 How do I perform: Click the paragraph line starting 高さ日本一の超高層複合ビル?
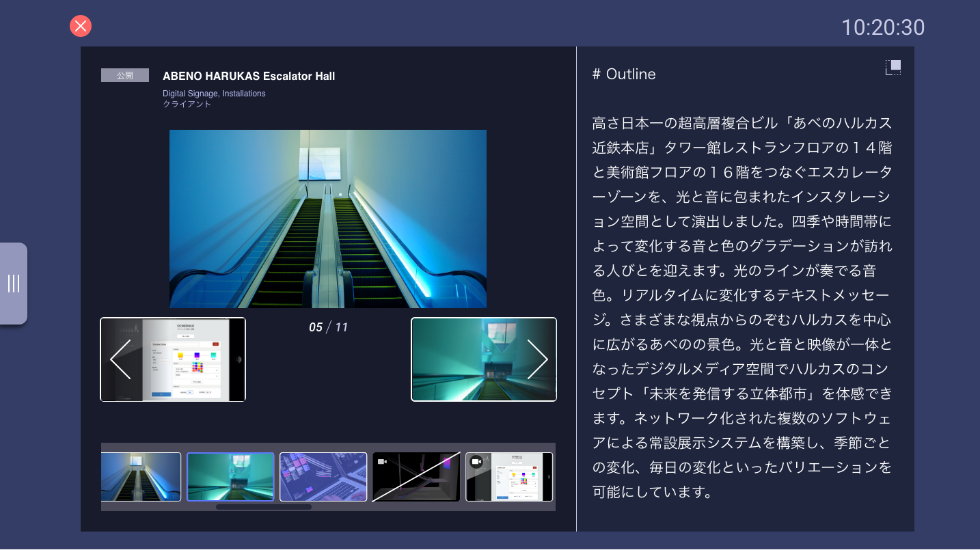tap(742, 124)
